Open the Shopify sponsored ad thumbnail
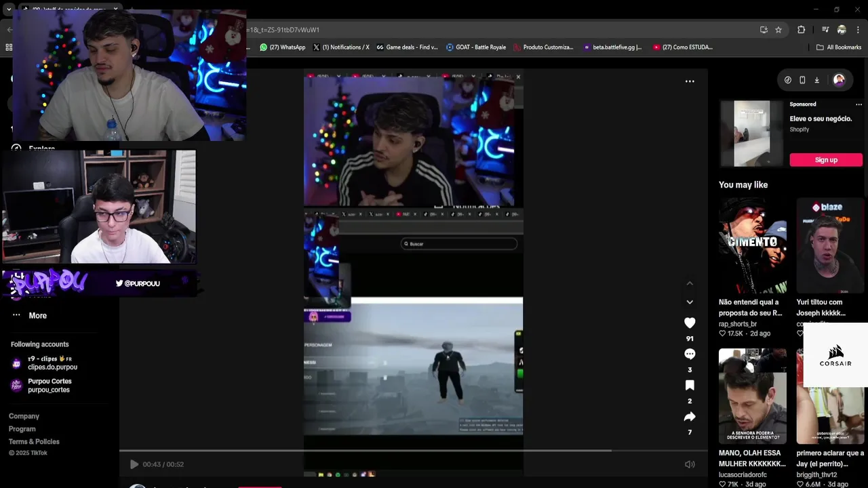The height and width of the screenshot is (488, 868). pyautogui.click(x=752, y=134)
